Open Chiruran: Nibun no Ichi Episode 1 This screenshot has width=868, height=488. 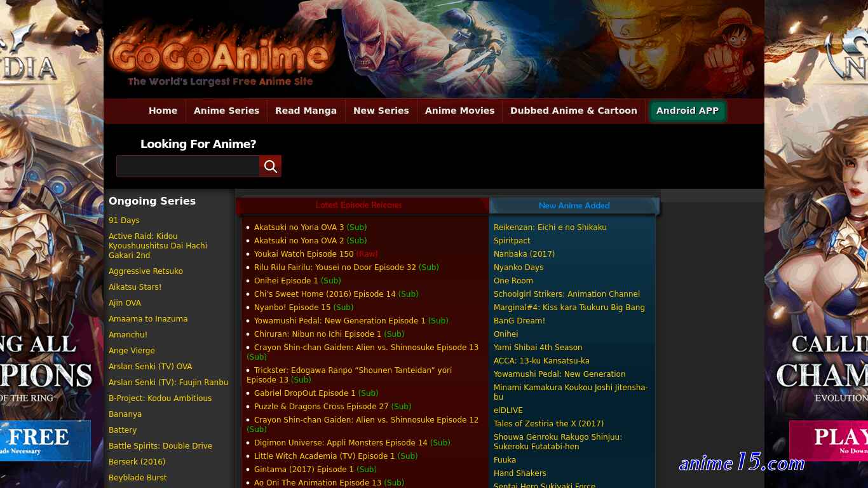click(318, 334)
